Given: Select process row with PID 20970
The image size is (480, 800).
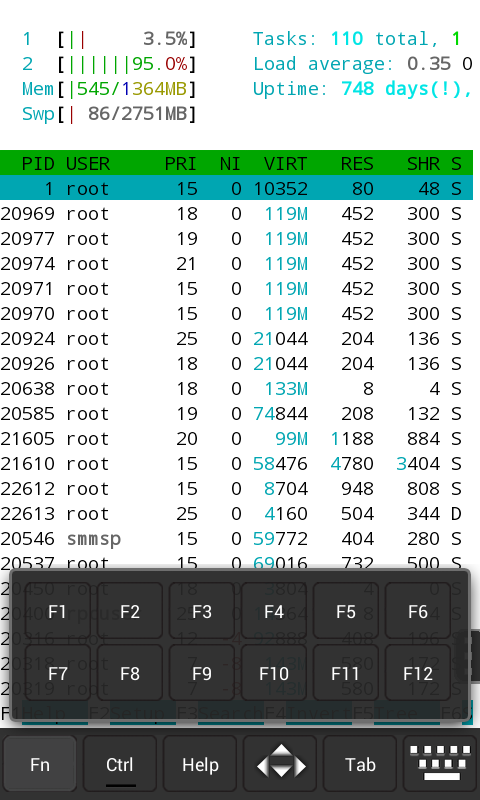Looking at the screenshot, I should coord(236,313).
